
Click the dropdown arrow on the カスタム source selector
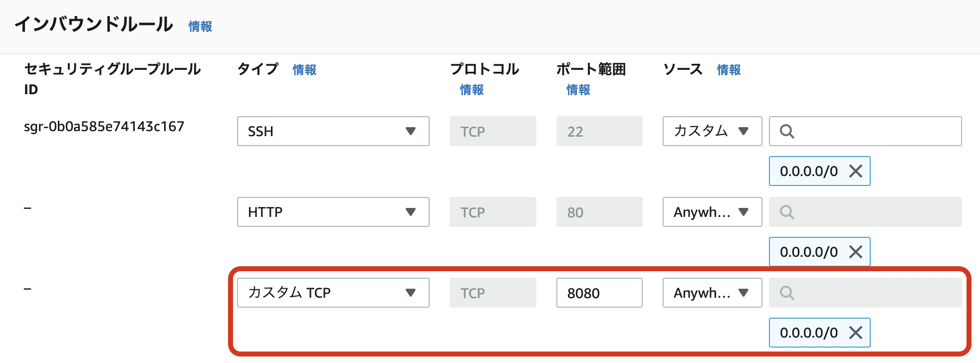744,131
